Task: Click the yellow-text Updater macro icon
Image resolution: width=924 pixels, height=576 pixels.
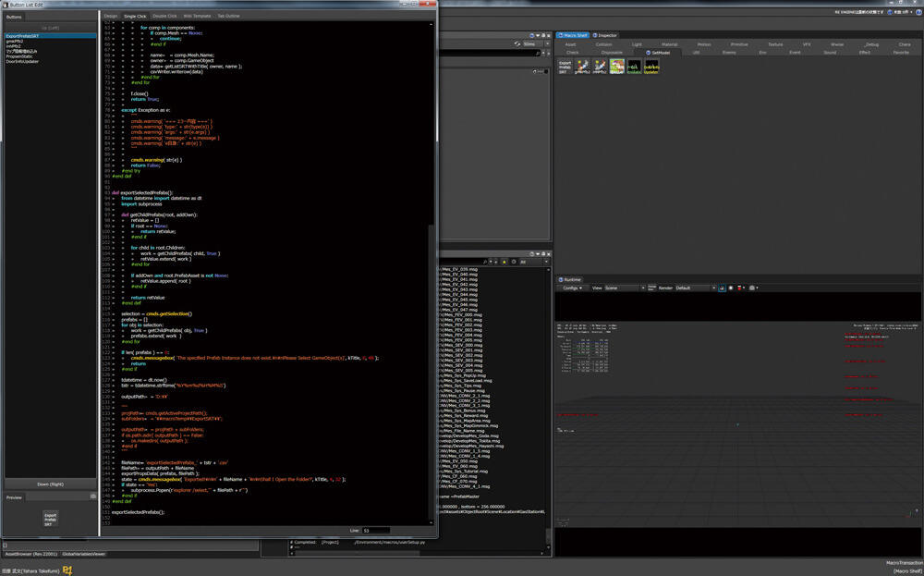Action: (651, 67)
